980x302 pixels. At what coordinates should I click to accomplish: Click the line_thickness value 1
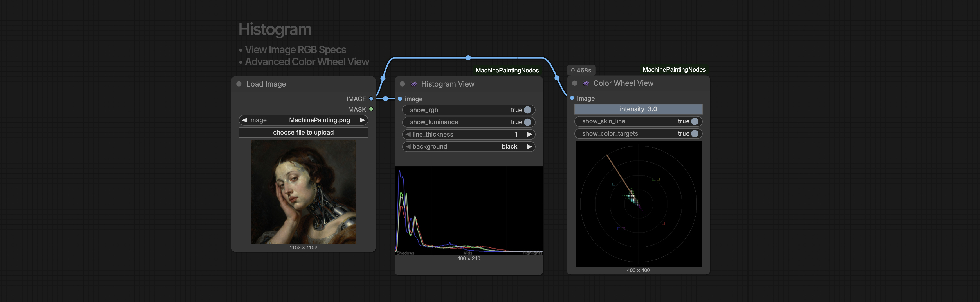click(x=516, y=134)
